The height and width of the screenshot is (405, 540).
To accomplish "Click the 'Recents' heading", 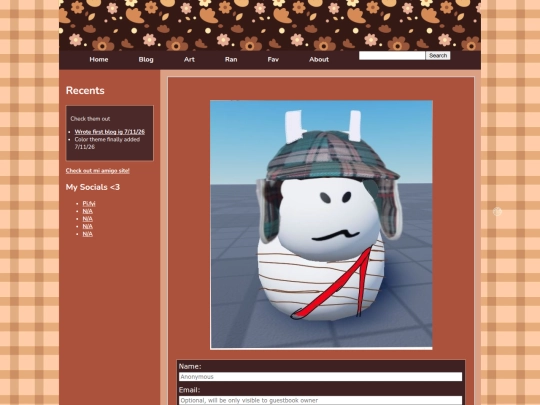I will pyautogui.click(x=85, y=91).
